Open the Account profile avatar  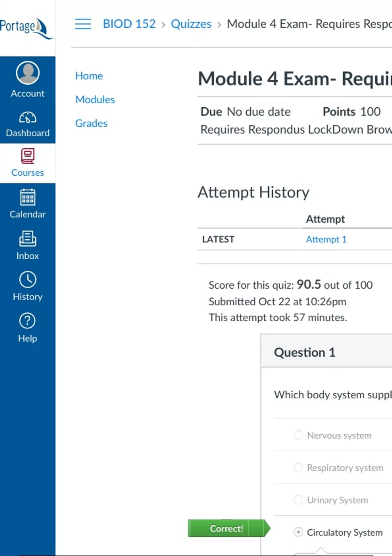point(28,73)
